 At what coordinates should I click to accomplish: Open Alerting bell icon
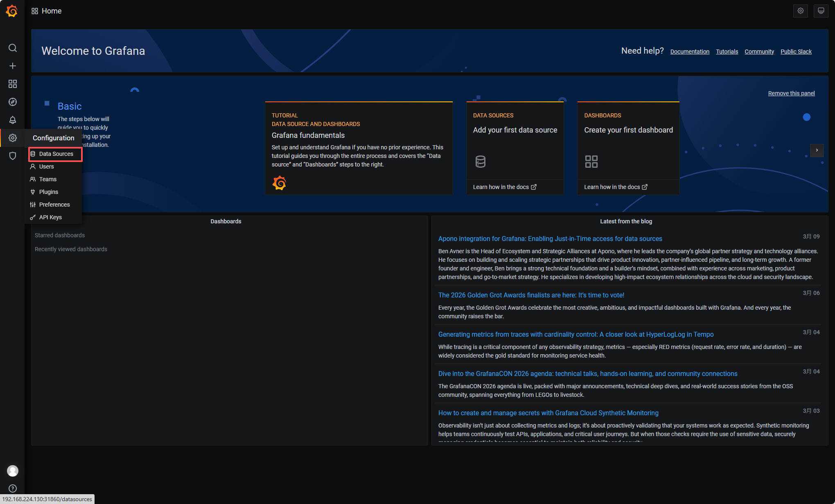pos(13,120)
